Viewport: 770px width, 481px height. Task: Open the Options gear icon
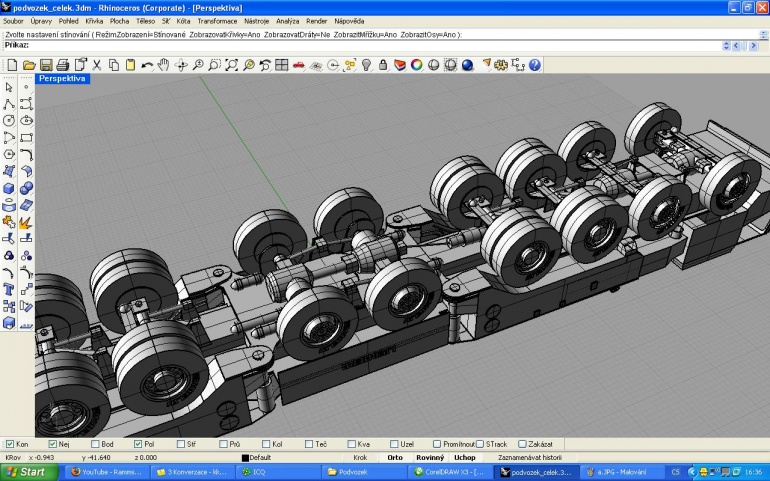(x=501, y=65)
